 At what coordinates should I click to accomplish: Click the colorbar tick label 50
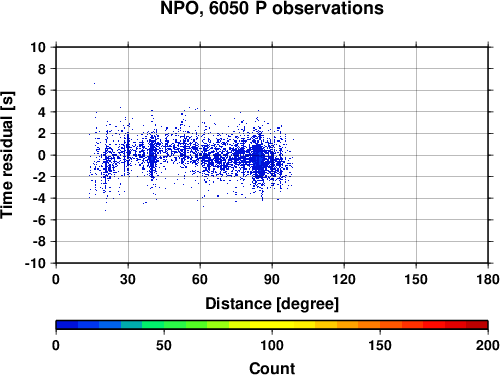pos(164,345)
